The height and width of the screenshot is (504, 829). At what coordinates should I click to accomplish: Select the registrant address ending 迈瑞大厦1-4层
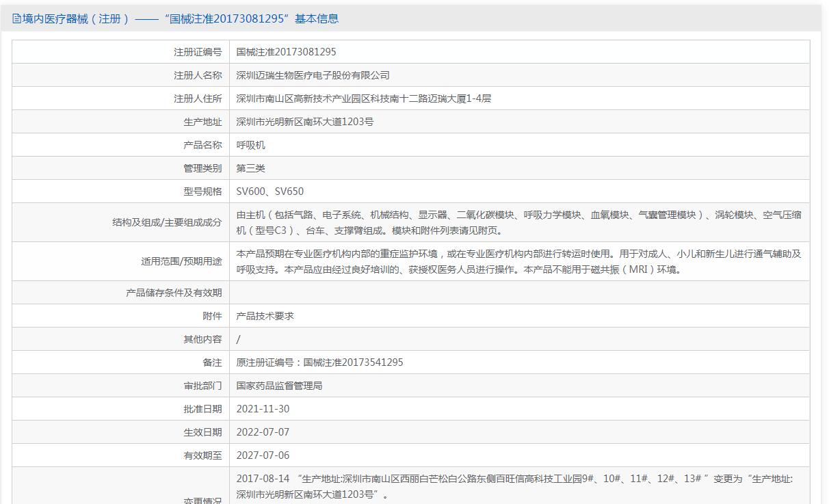[x=364, y=98]
